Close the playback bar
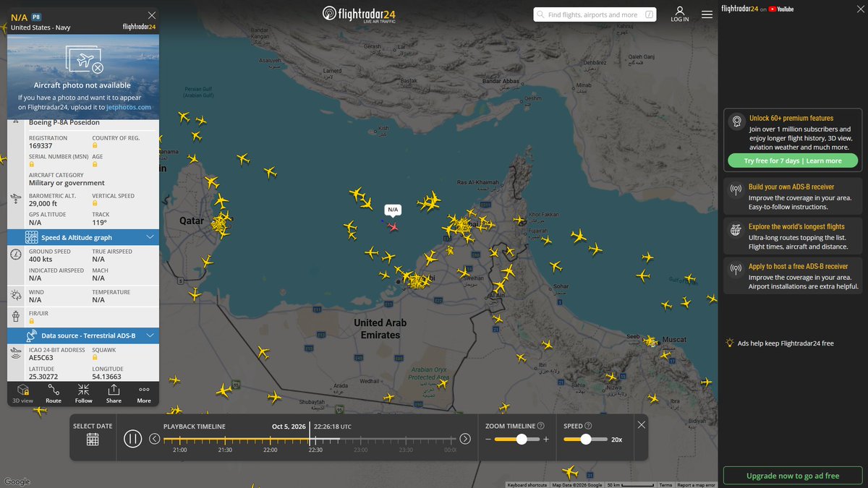This screenshot has width=868, height=488. [641, 425]
